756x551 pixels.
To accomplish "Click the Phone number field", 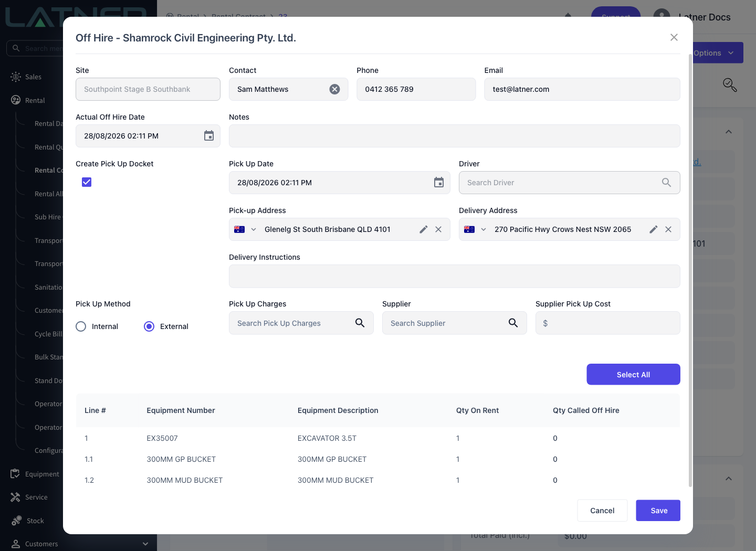I will tap(416, 89).
